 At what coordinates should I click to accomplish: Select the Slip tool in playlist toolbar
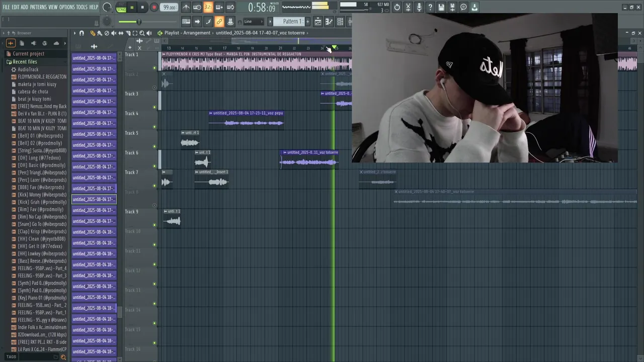pyautogui.click(x=121, y=33)
